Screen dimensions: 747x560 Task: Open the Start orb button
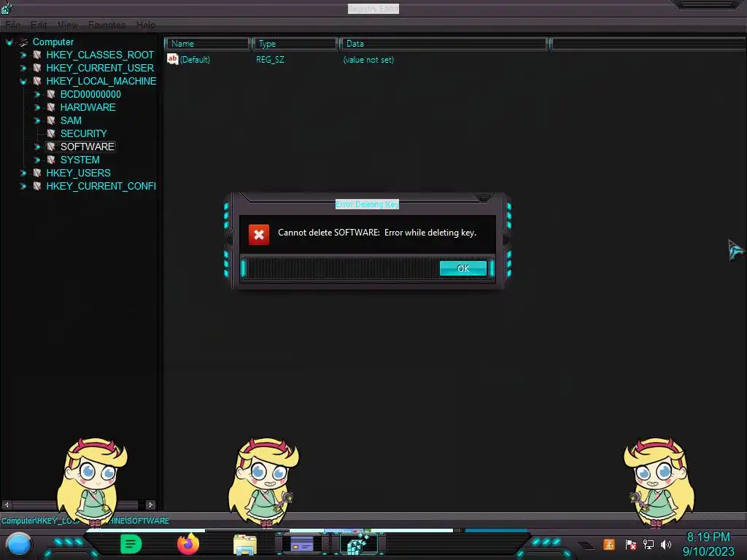(18, 544)
